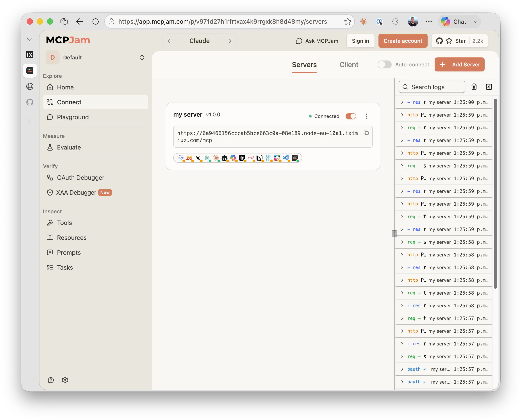521x420 pixels.
Task: Open Evaluate under Measure
Action: 95,147
